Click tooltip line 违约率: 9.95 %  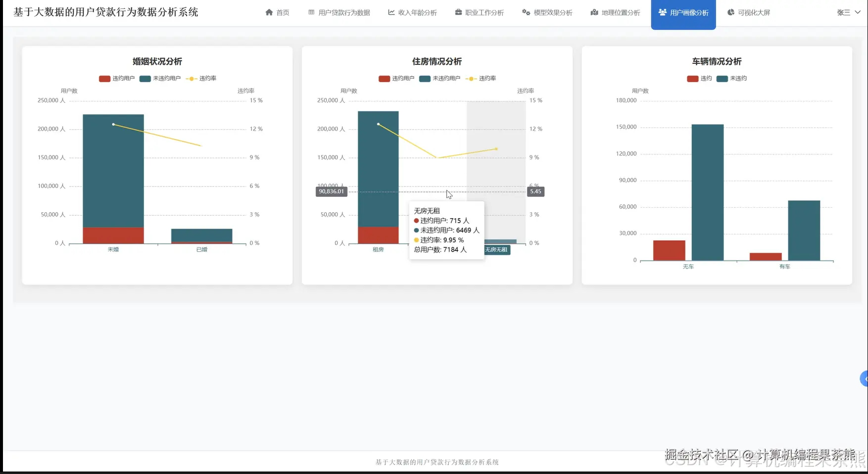tap(439, 240)
